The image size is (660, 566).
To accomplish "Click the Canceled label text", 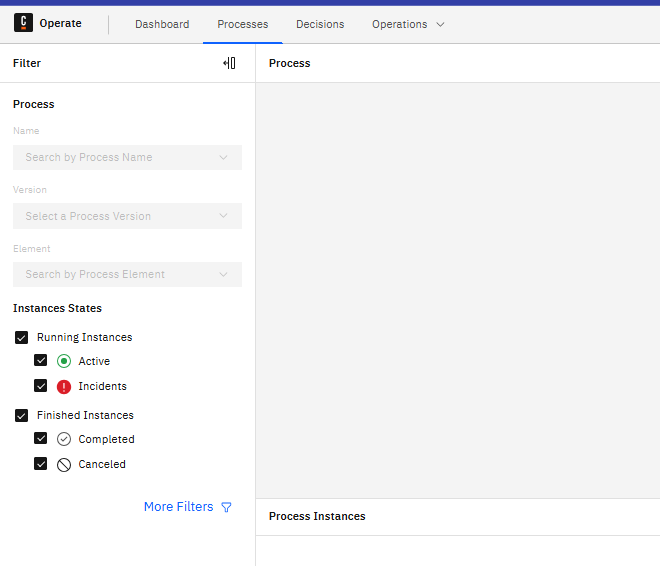I will (102, 464).
